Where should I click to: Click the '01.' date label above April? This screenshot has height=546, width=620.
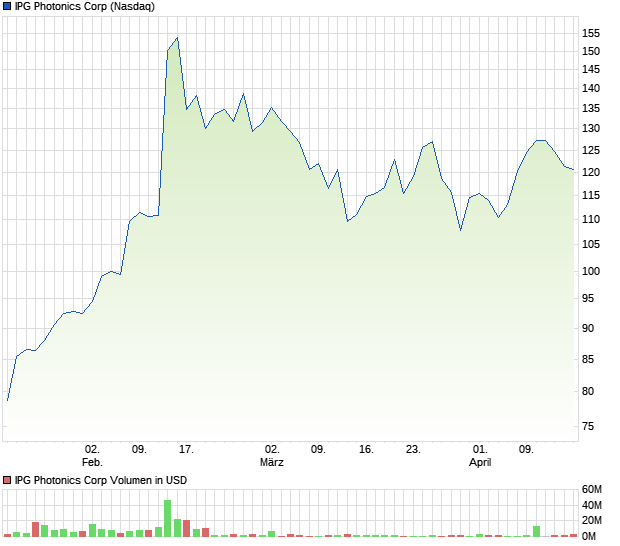pos(480,450)
